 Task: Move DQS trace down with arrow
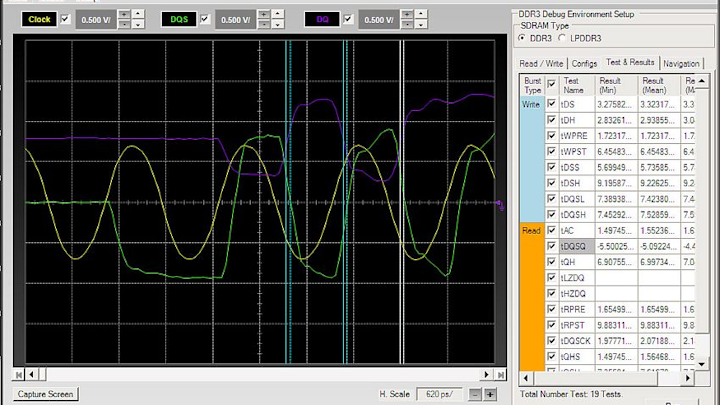point(278,24)
